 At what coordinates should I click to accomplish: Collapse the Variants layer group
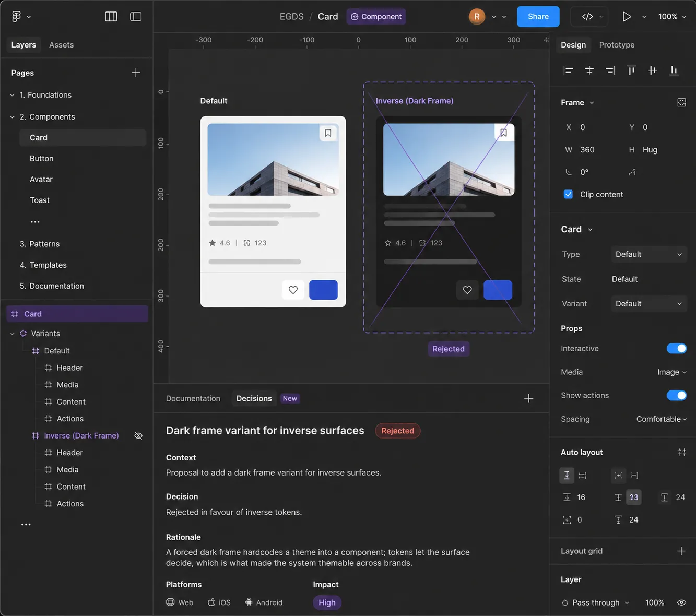pyautogui.click(x=13, y=334)
